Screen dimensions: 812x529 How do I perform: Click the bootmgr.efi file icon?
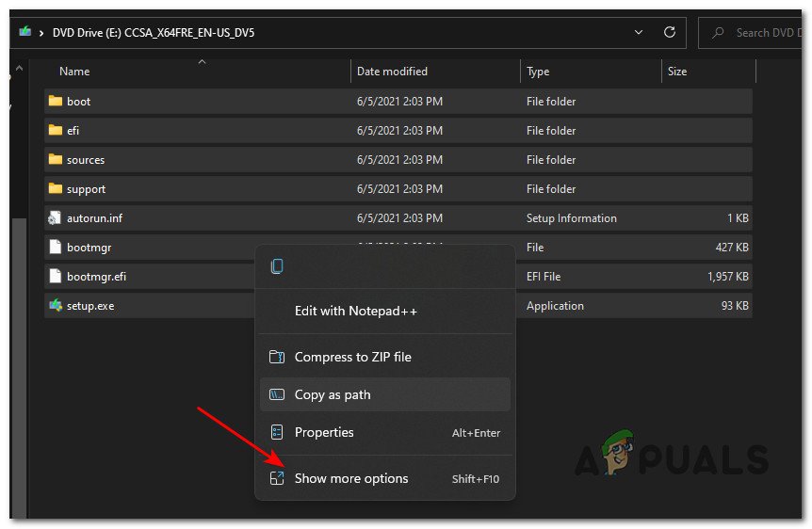coord(55,277)
